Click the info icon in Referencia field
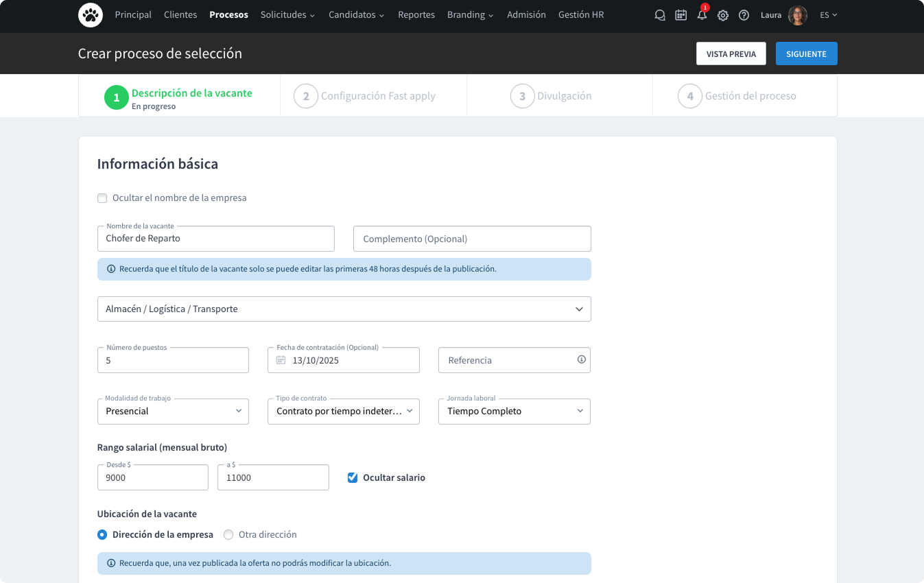This screenshot has width=924, height=583. 581,359
